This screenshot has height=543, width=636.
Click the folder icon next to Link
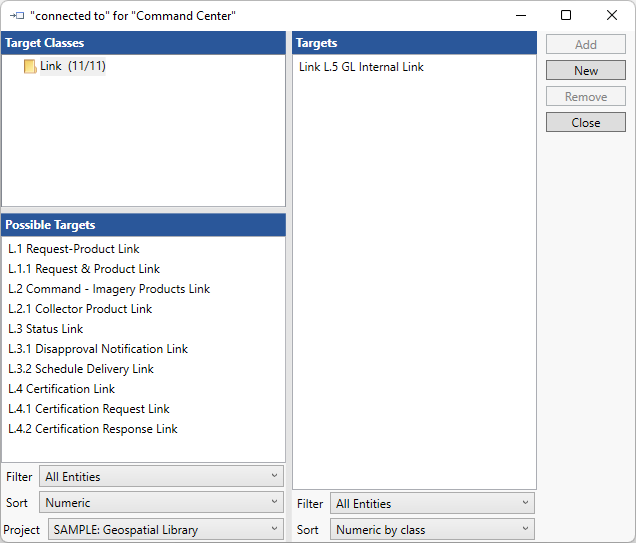click(x=30, y=67)
